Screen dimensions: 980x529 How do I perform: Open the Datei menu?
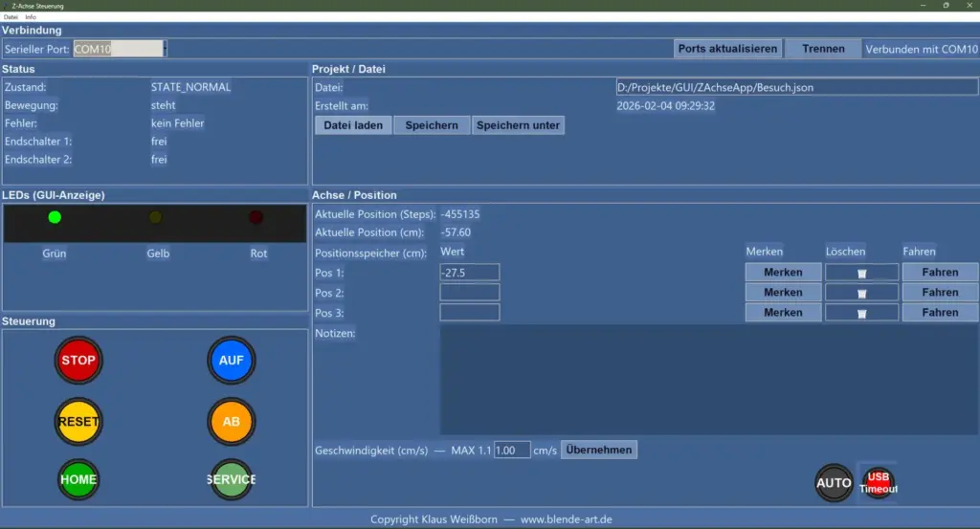pos(11,17)
